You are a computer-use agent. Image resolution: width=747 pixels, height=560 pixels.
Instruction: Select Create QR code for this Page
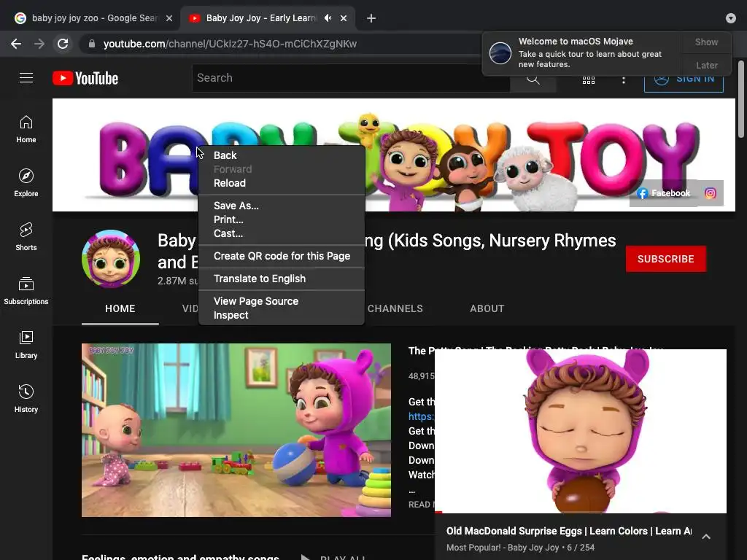point(282,256)
